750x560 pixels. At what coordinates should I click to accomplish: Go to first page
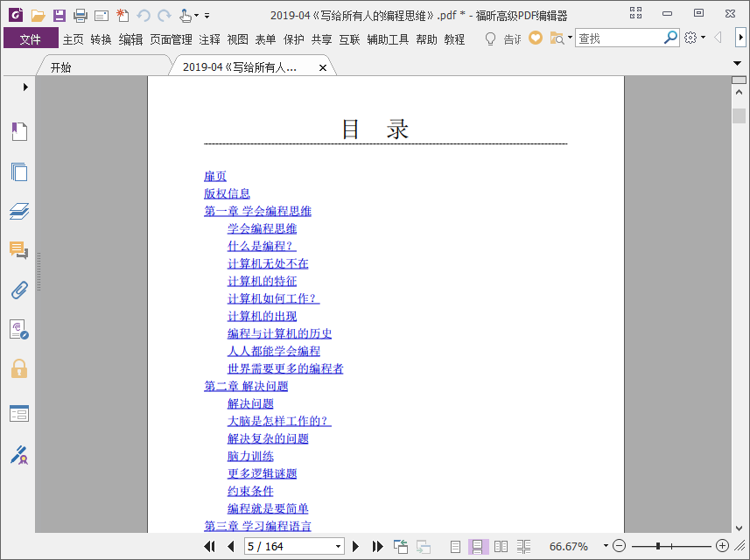click(209, 546)
